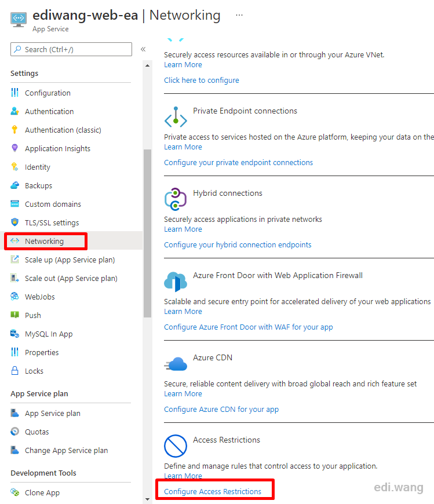The height and width of the screenshot is (504, 434).
Task: Click the sidebar scroll up arrow
Action: 148,65
